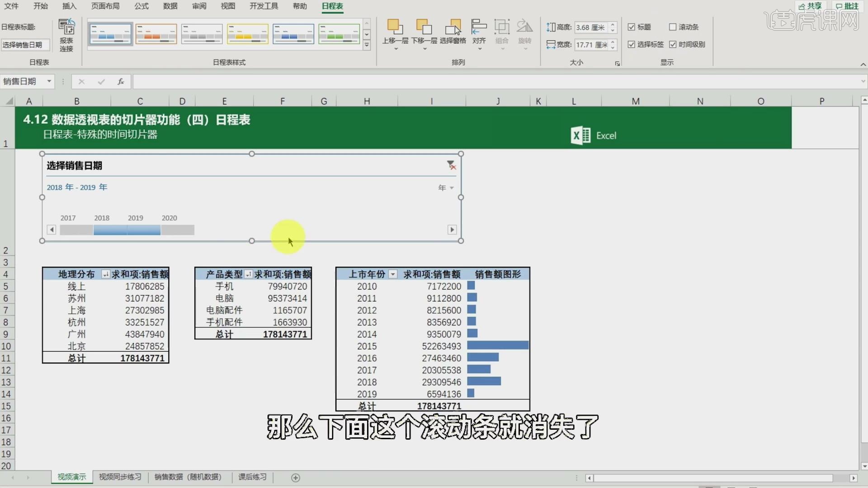The width and height of the screenshot is (868, 488).
Task: Toggle Time Level (时间级别) checkbox
Action: point(673,44)
